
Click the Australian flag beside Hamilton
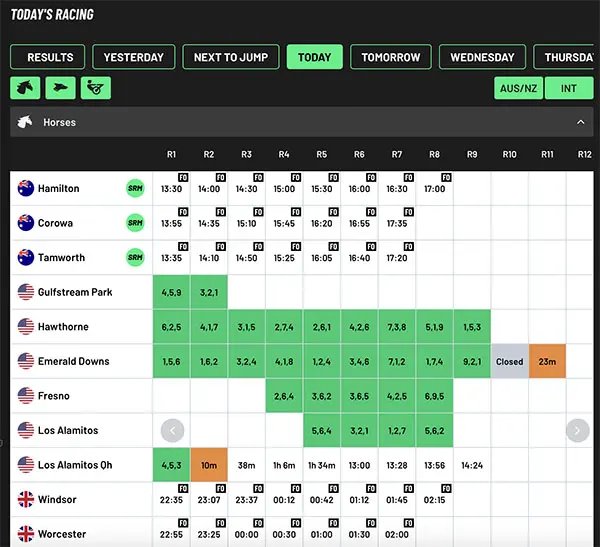click(26, 188)
